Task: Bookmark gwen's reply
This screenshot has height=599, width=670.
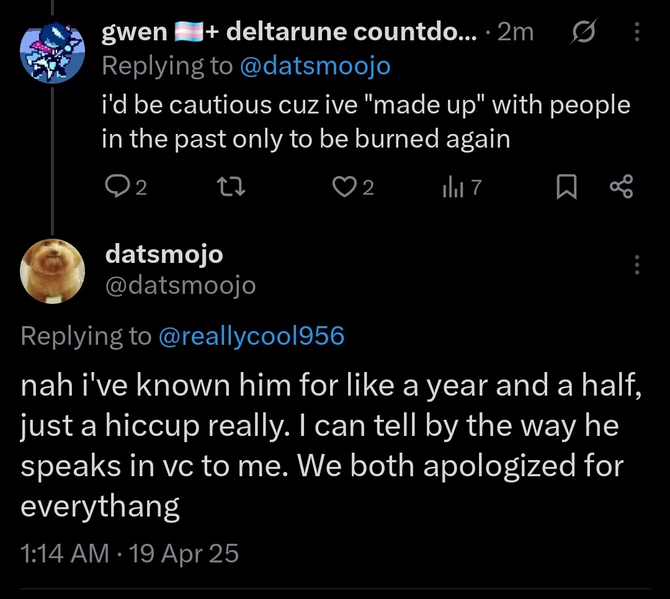Action: coord(565,185)
